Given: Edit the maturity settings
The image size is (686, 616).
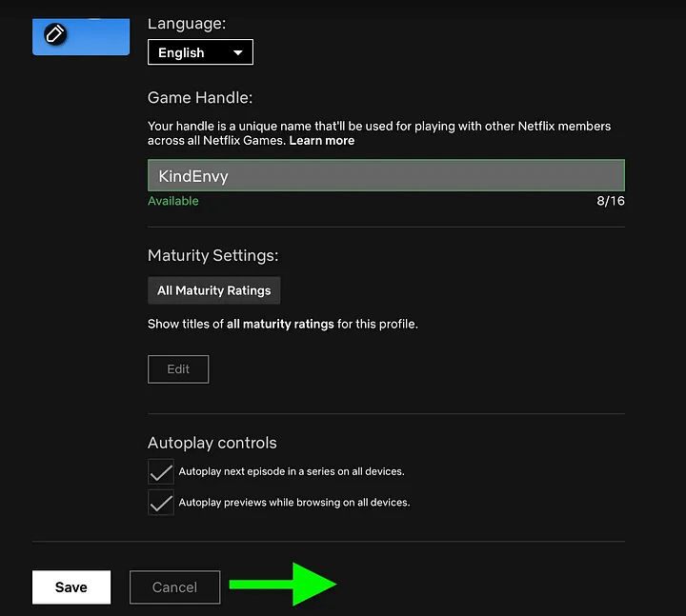Looking at the screenshot, I should [178, 369].
